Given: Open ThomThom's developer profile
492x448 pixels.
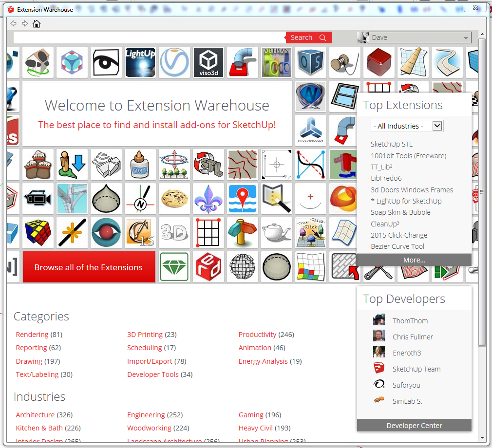Looking at the screenshot, I should 410,321.
